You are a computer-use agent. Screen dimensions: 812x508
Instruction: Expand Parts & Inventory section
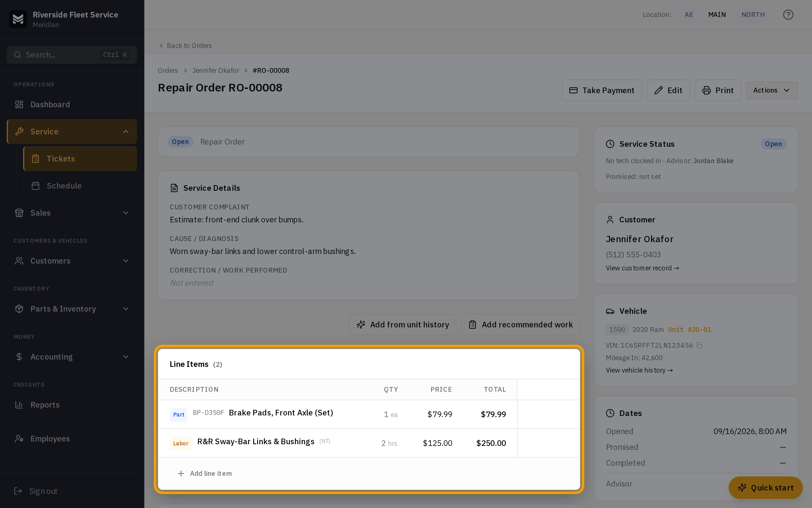(72, 309)
